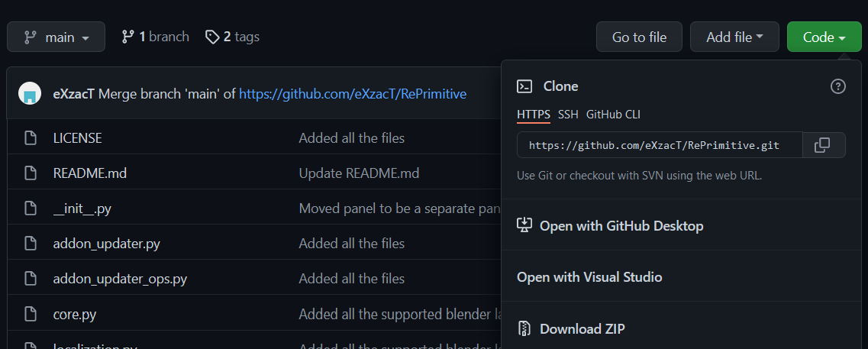Select the HTTPS clone tab
The width and height of the screenshot is (868, 349).
[x=534, y=115]
